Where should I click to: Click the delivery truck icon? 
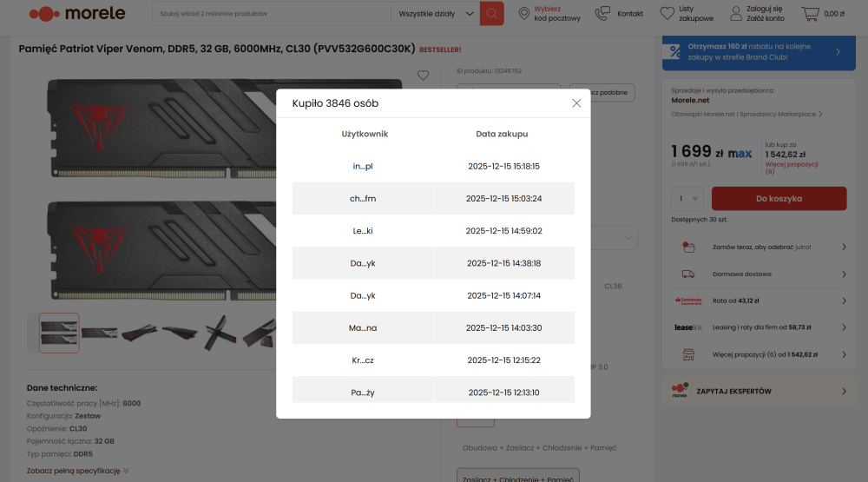click(688, 274)
